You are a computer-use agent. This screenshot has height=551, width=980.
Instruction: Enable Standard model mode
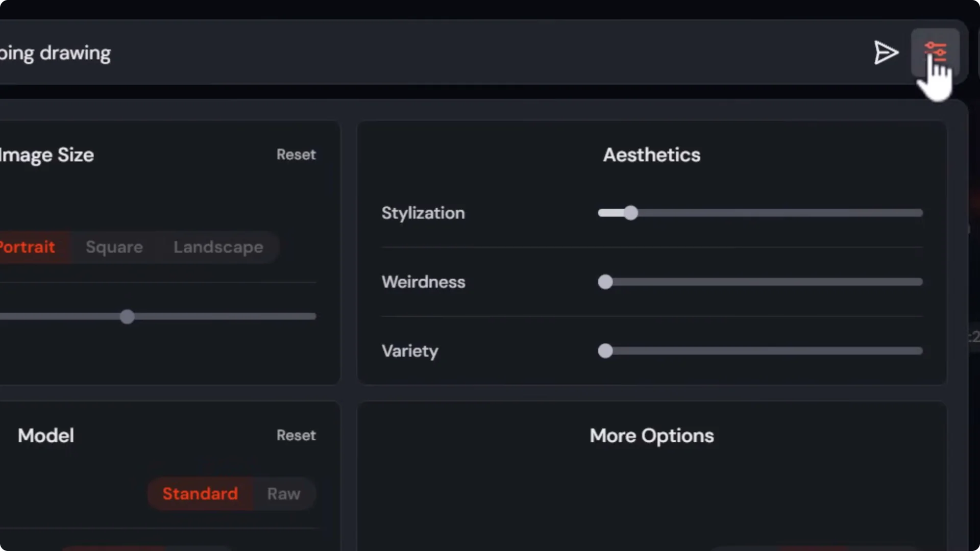click(200, 493)
